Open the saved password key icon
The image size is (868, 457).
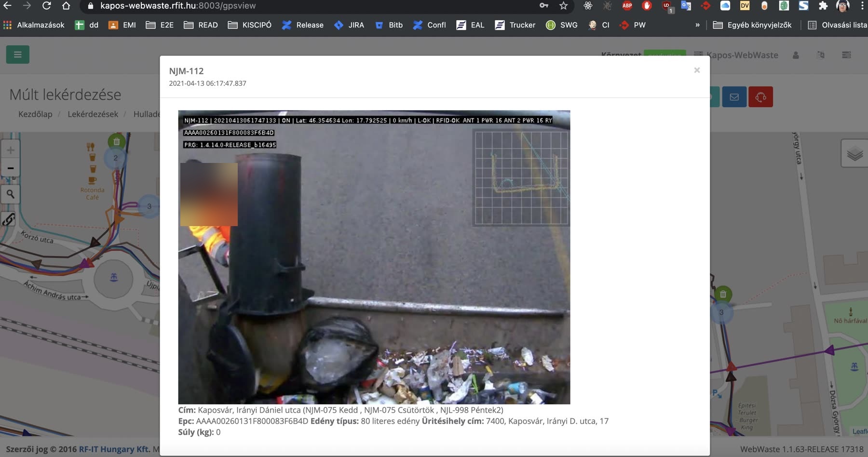click(x=544, y=6)
